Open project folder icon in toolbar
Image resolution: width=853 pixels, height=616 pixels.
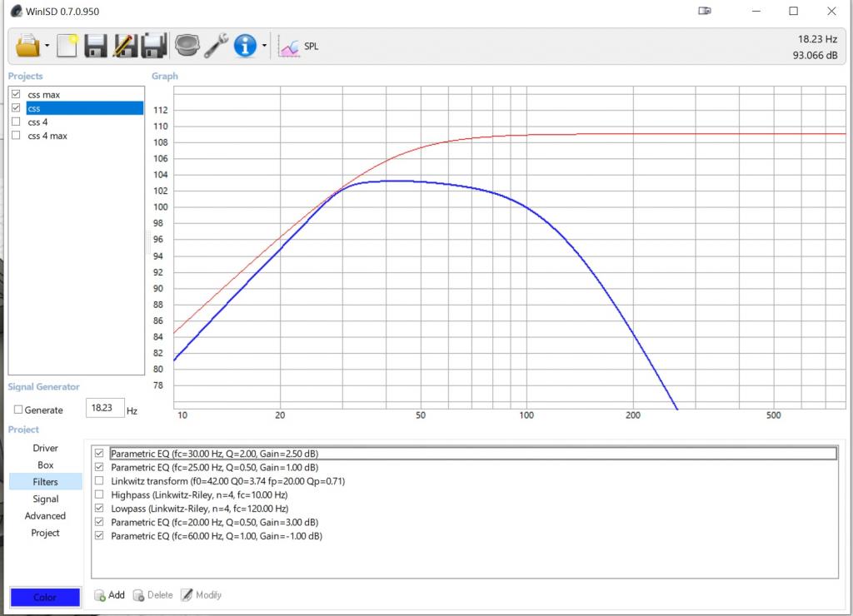pos(27,46)
